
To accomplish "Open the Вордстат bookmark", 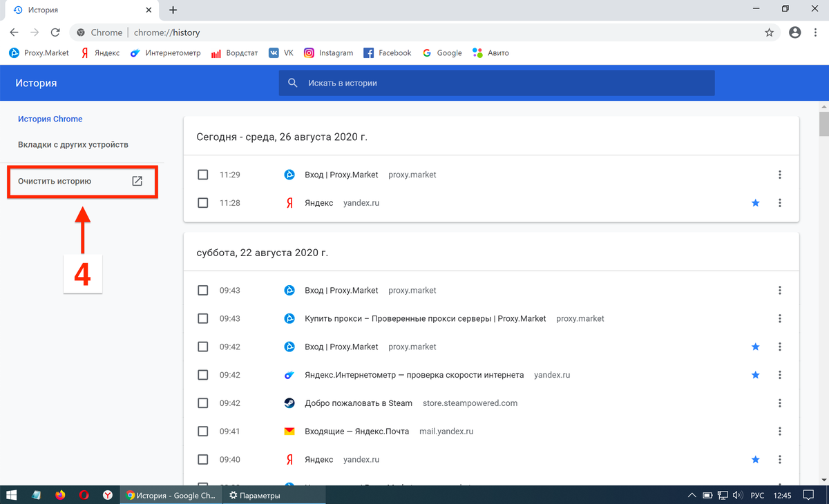I will (x=235, y=52).
